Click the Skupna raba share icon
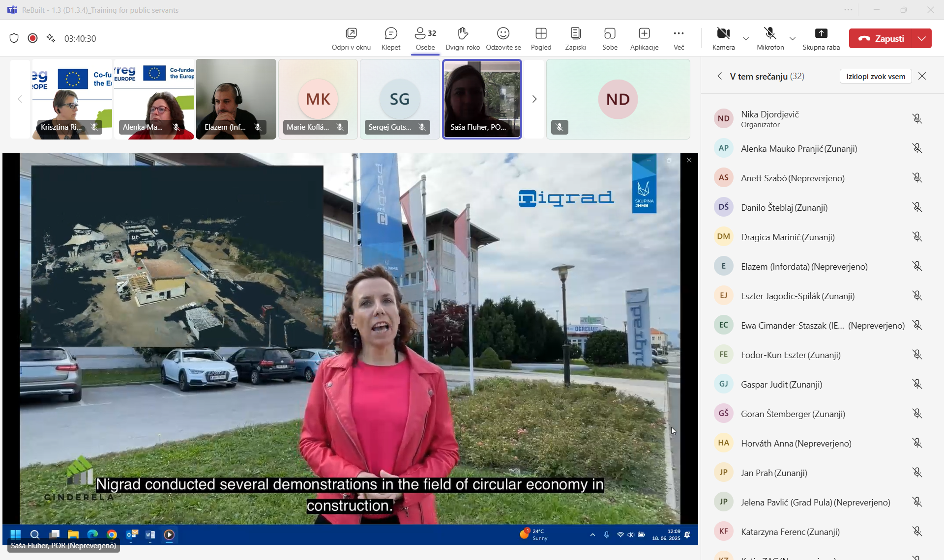Screen dimensions: 944x560 click(x=821, y=33)
